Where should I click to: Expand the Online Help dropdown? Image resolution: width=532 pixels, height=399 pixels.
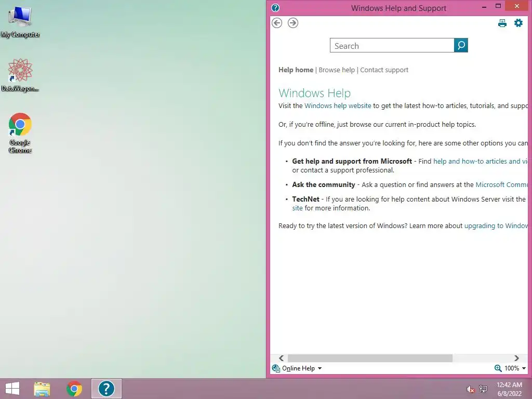click(320, 368)
